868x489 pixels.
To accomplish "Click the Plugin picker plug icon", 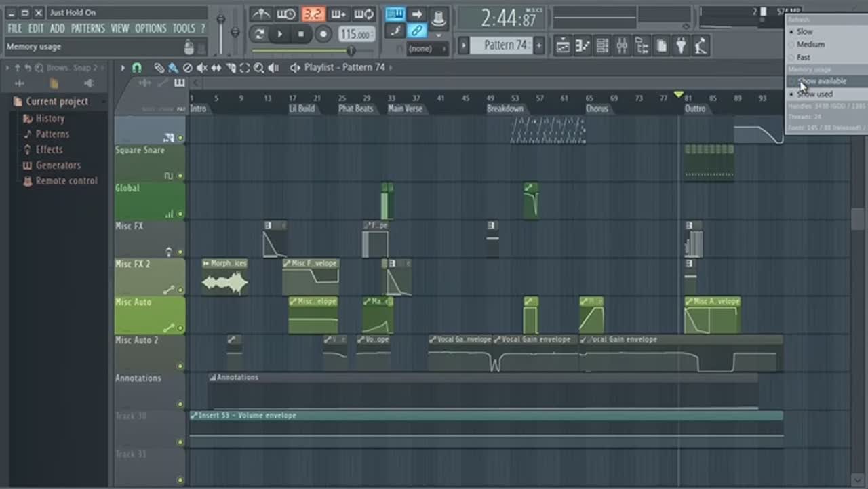I will pyautogui.click(x=682, y=46).
